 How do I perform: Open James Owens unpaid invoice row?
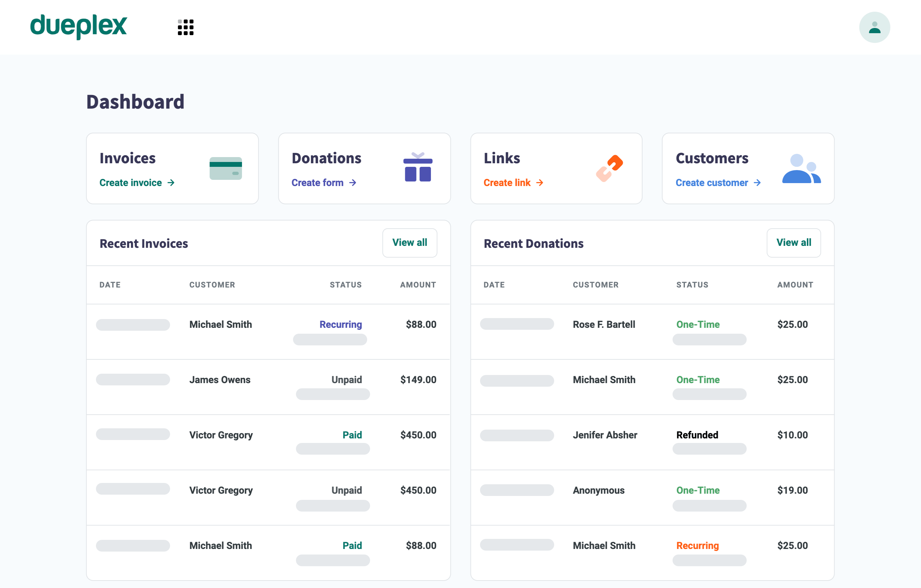pos(220,380)
